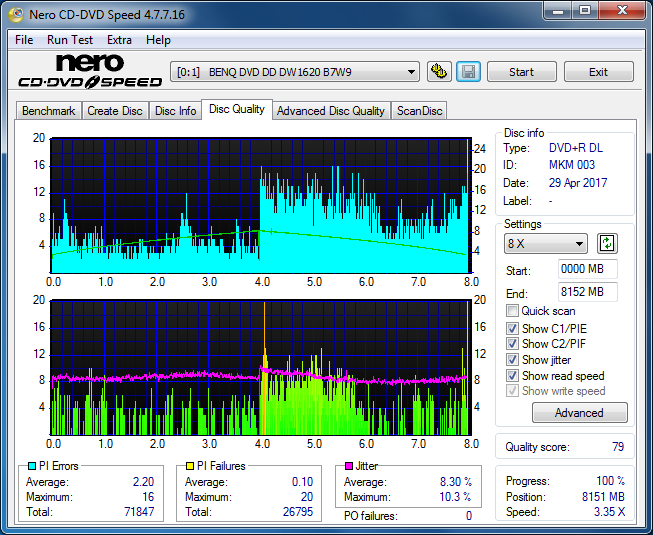The width and height of the screenshot is (653, 535).
Task: Click the Nero CD-DVD Speed logo
Action: tap(90, 71)
